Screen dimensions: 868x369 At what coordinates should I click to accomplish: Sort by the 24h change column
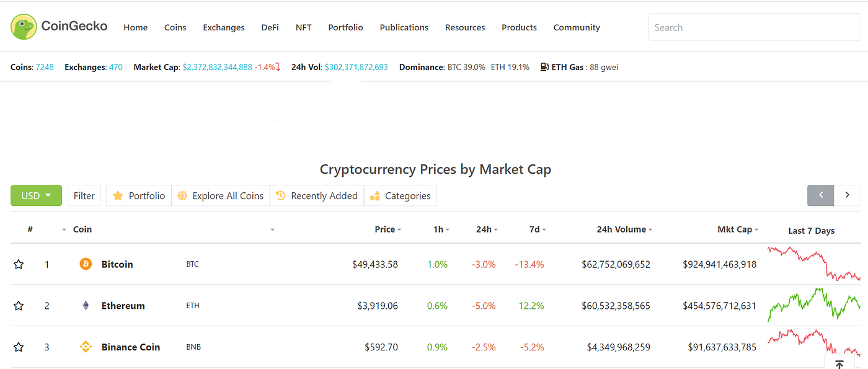(487, 229)
